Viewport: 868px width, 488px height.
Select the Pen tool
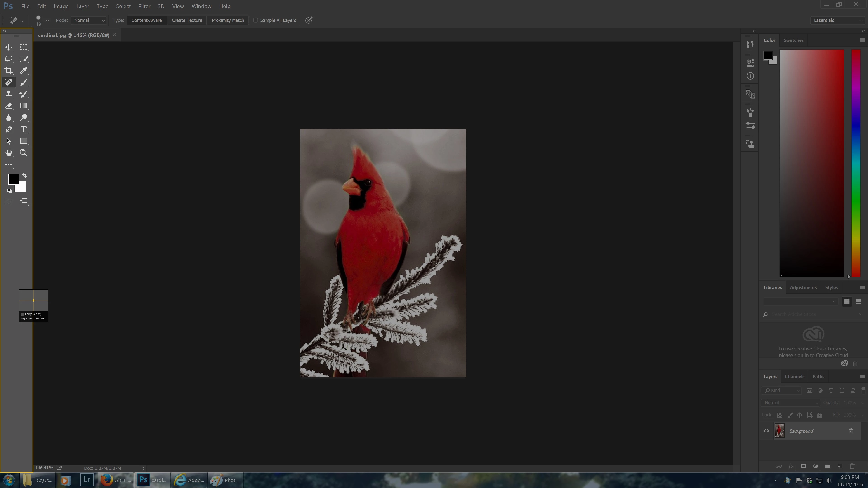(9, 129)
